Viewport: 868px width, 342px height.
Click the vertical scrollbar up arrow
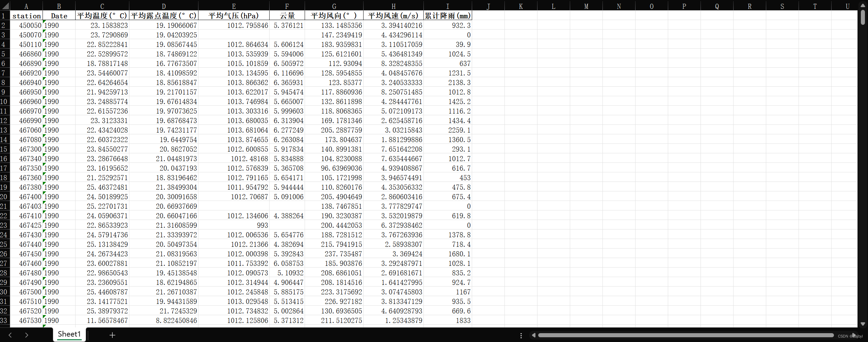click(x=863, y=5)
